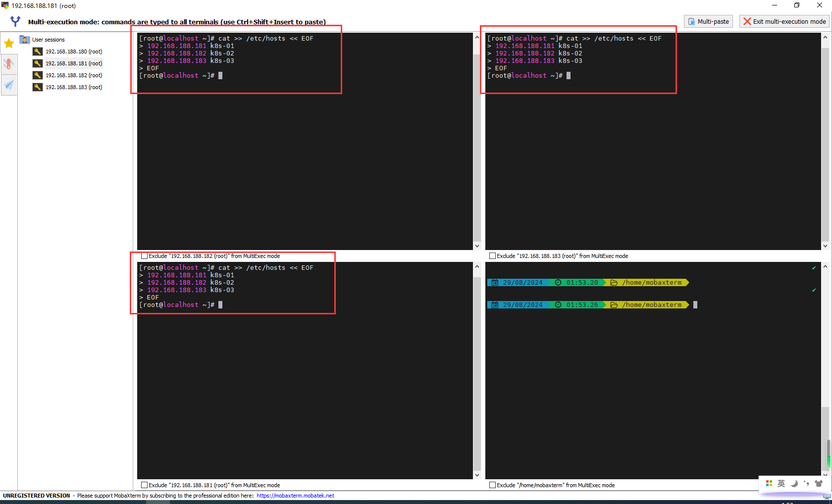Click the multi-execution fork icon in the banner

pos(15,21)
